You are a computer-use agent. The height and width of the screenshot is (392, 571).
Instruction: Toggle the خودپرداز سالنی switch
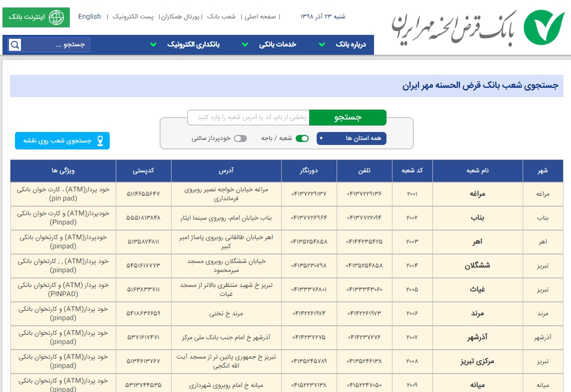240,138
